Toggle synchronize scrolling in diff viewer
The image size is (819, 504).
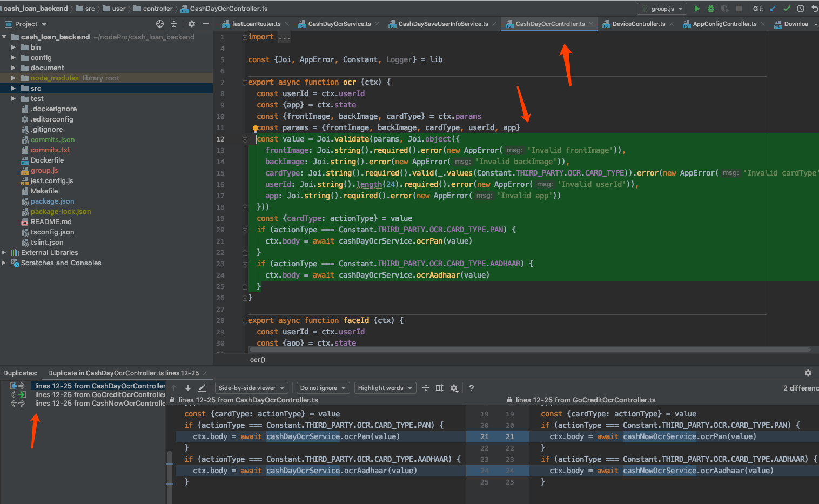tap(440, 388)
